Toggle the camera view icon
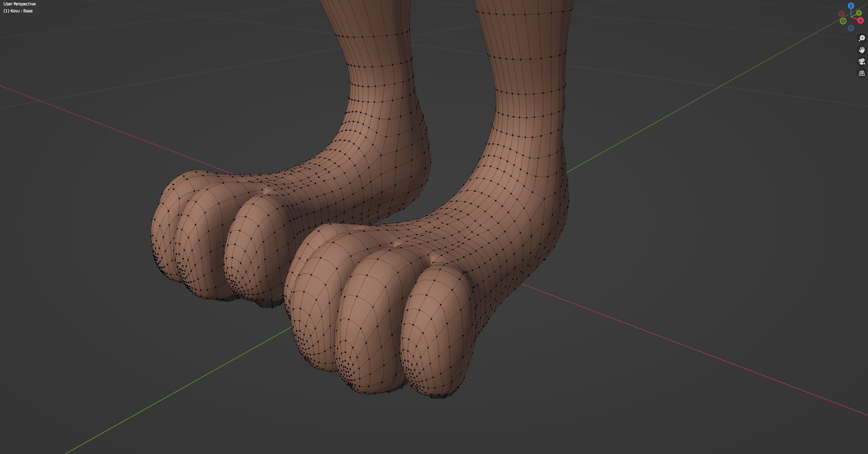 coord(861,61)
